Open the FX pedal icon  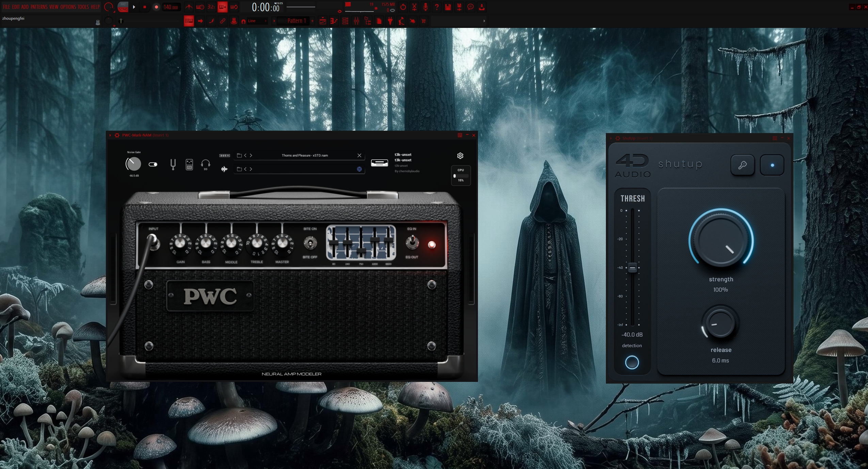click(x=189, y=164)
